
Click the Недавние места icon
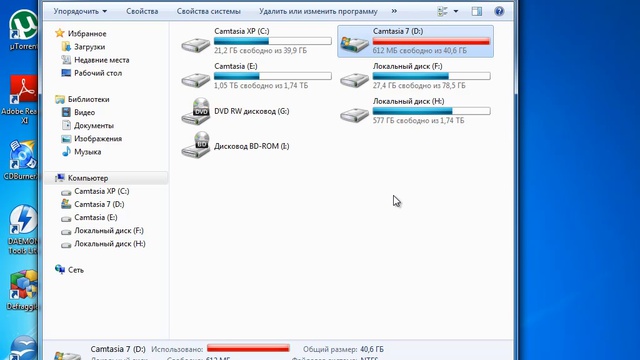click(66, 60)
